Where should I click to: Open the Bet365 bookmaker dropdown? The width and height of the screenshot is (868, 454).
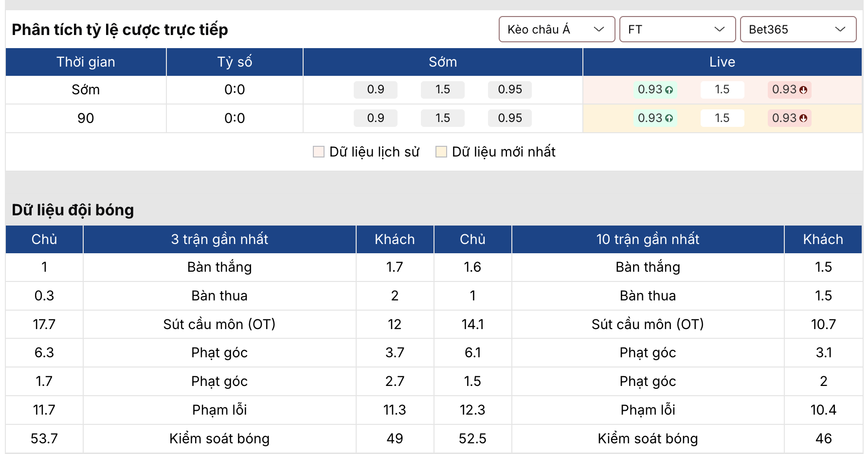(x=797, y=29)
